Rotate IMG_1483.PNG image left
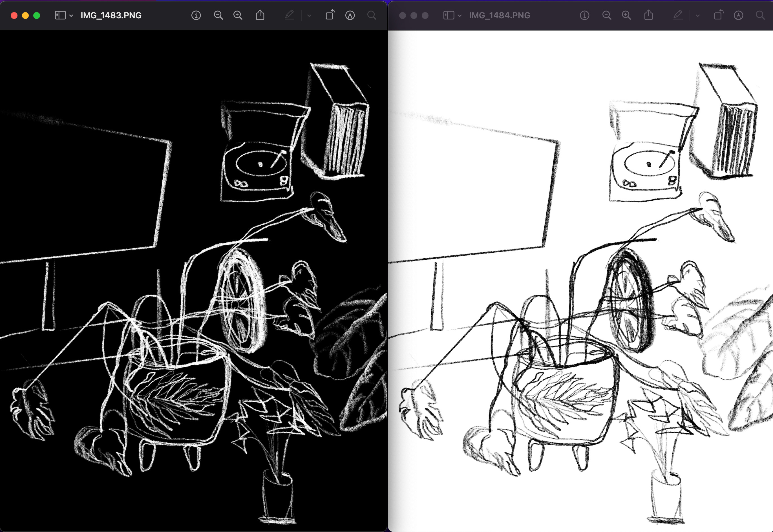The width and height of the screenshot is (773, 532). tap(330, 15)
